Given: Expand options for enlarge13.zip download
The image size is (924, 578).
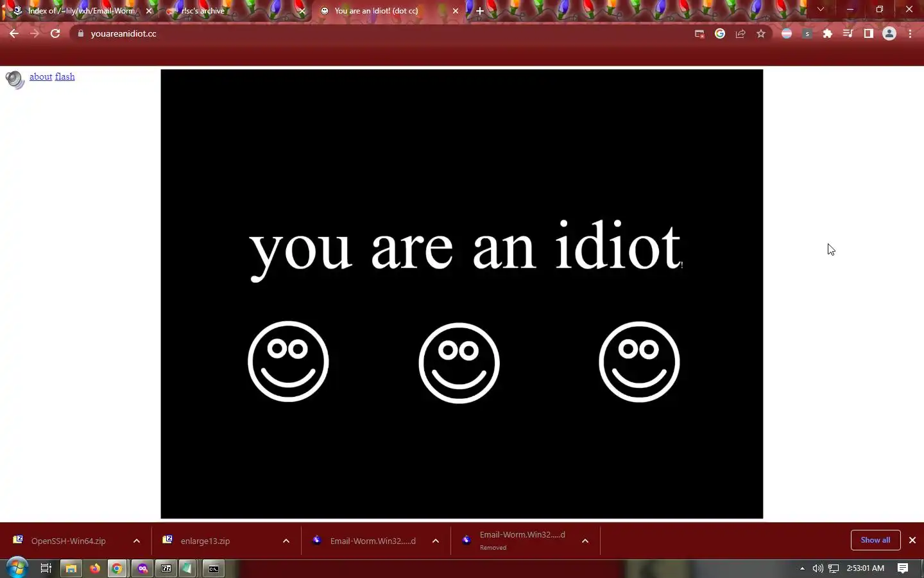Looking at the screenshot, I should (286, 541).
